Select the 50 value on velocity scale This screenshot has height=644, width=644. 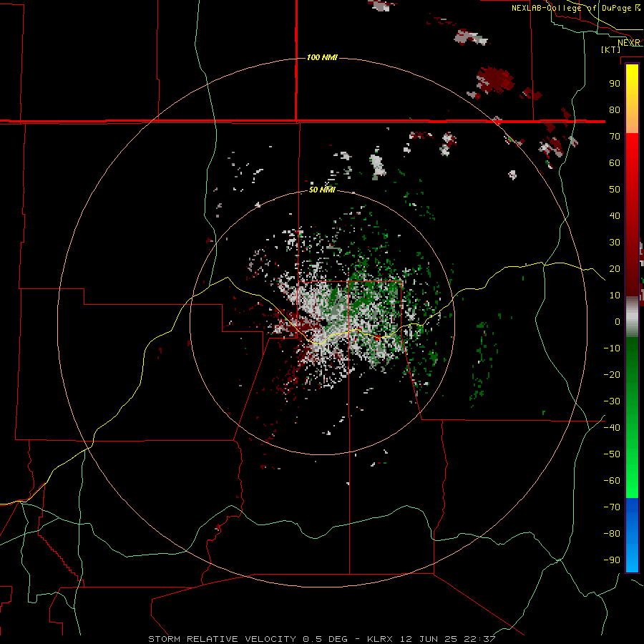coord(615,190)
